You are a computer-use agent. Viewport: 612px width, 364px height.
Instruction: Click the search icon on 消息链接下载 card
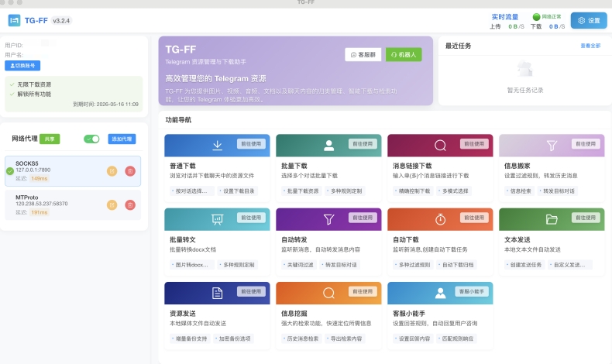(440, 146)
